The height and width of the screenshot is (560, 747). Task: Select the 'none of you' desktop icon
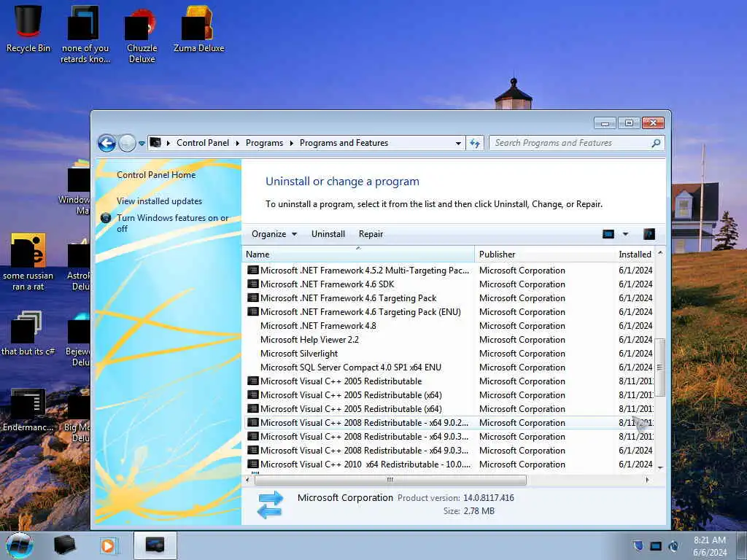point(85,34)
